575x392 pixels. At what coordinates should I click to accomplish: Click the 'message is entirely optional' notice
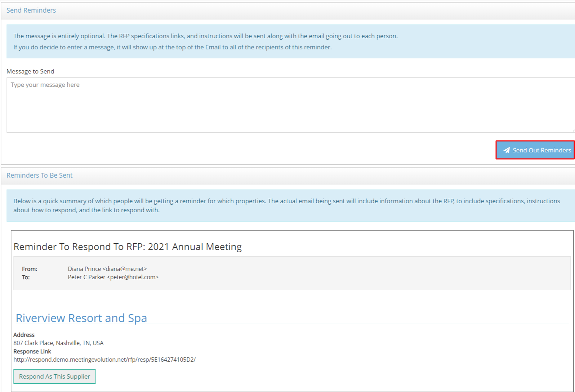(x=291, y=41)
